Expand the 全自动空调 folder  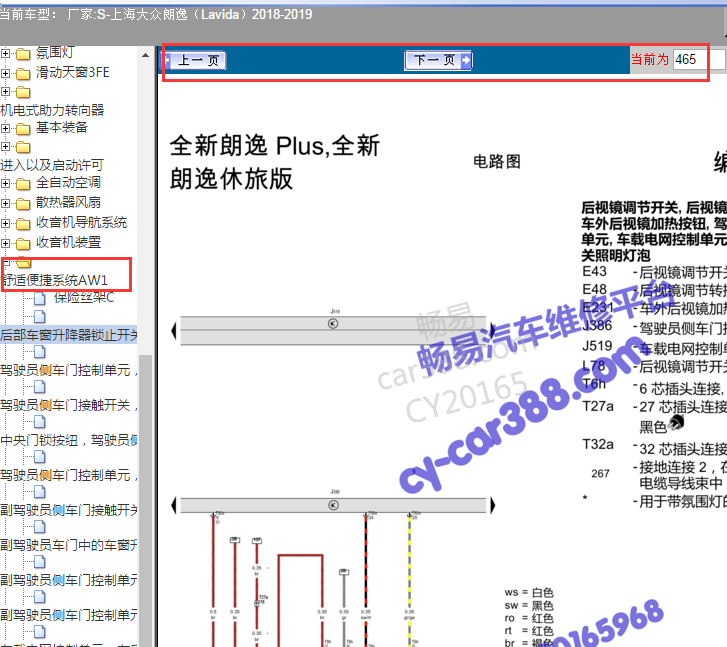[x=5, y=183]
